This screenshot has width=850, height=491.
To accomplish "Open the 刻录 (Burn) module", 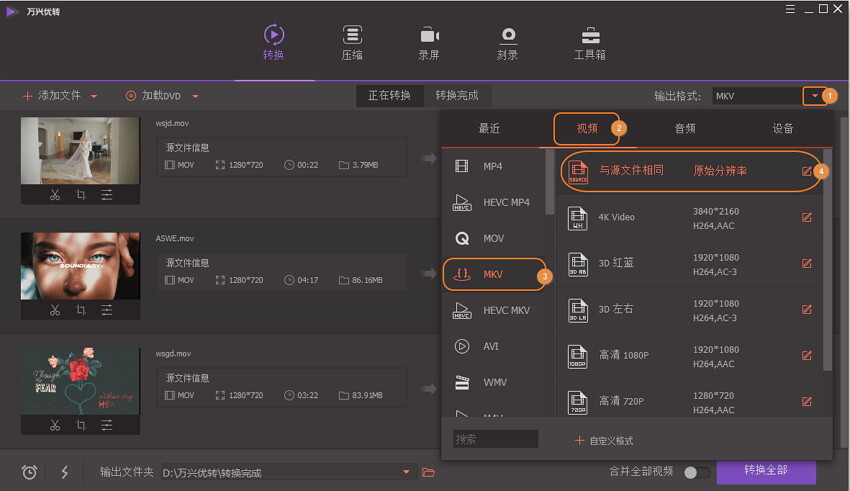I will click(x=508, y=42).
